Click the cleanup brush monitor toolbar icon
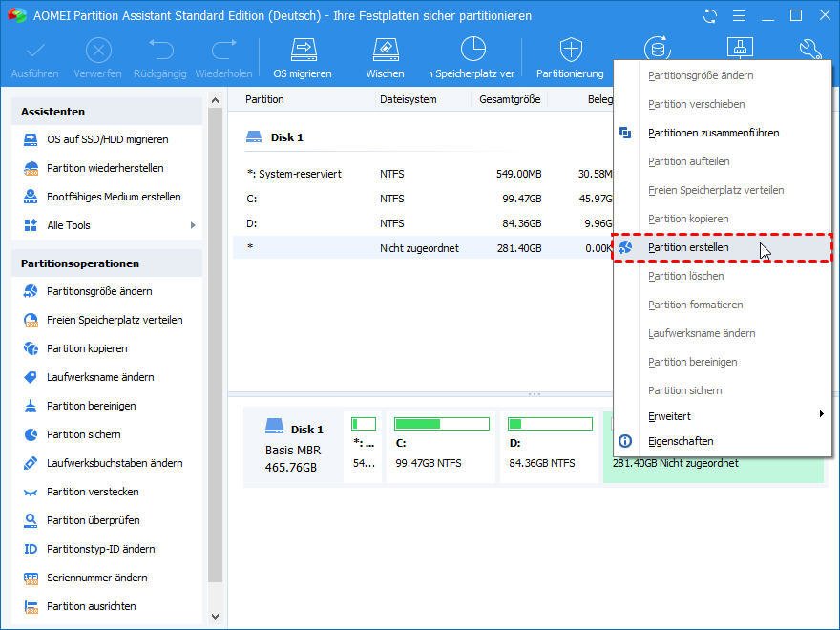This screenshot has height=630, width=840. (740, 48)
